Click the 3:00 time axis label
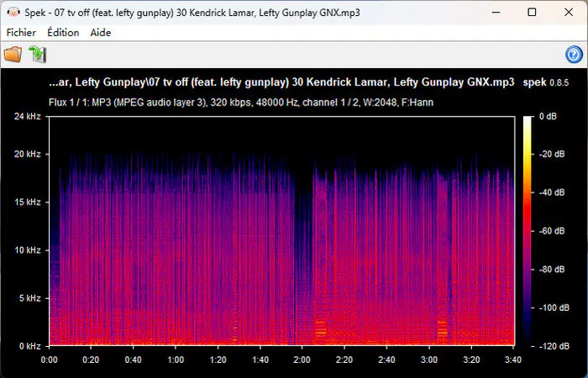Viewport: 588px width, 378px height. point(429,360)
